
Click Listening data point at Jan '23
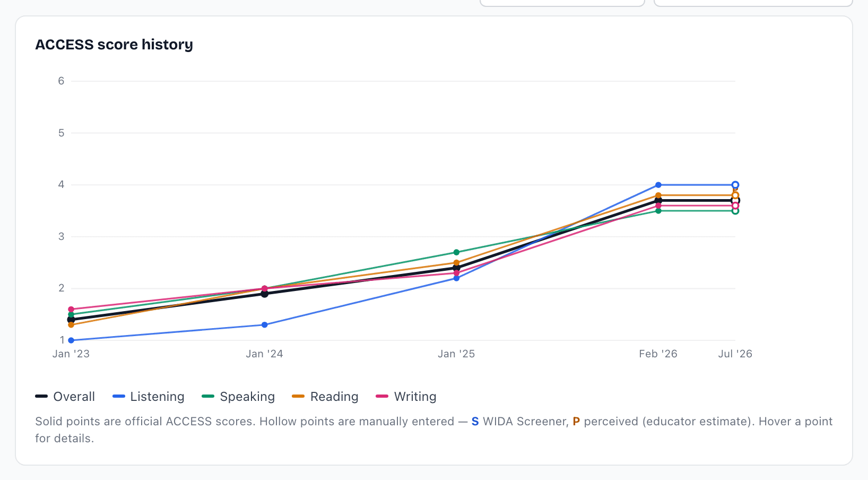71,340
